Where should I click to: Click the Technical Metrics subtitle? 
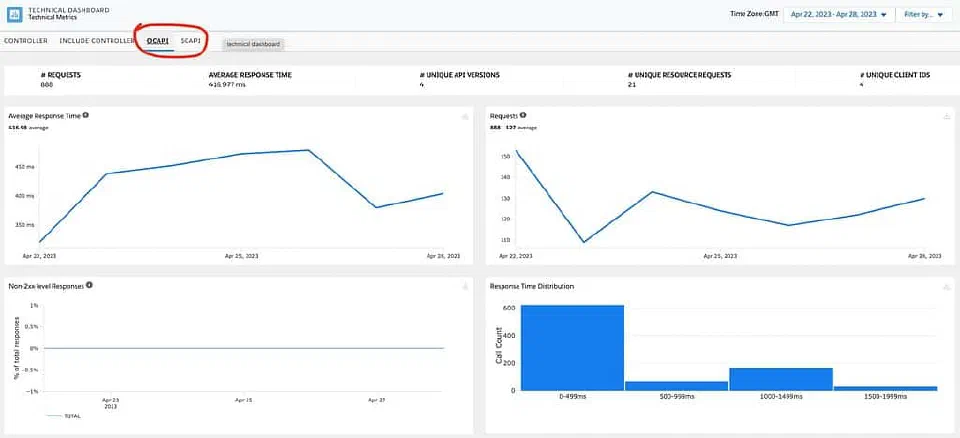[x=53, y=18]
